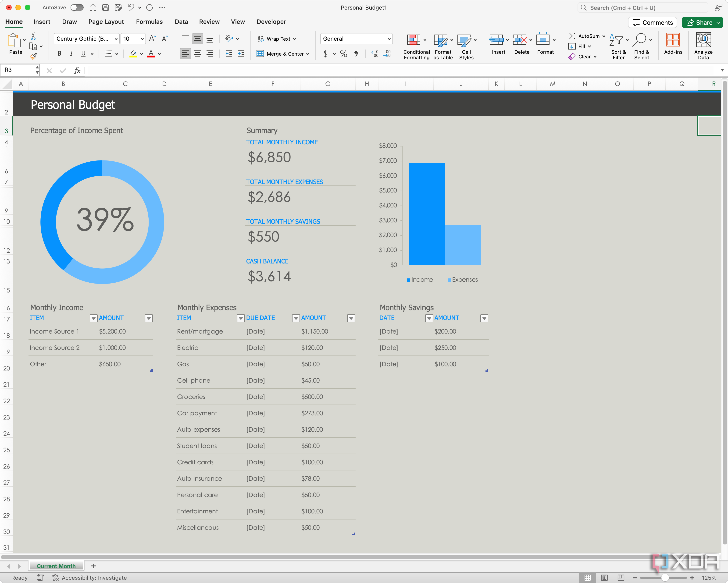Open the Comments pane

point(652,23)
